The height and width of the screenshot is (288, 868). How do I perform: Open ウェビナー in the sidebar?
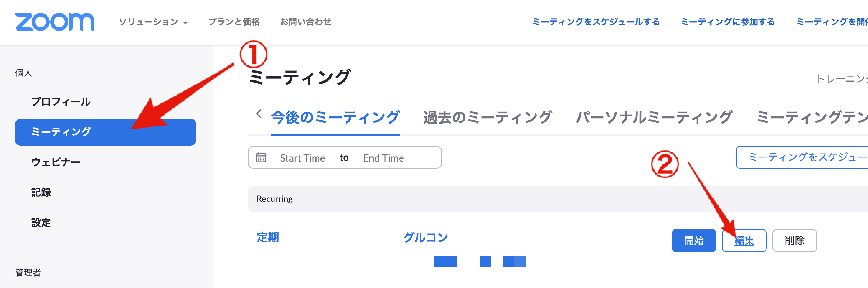tap(56, 162)
